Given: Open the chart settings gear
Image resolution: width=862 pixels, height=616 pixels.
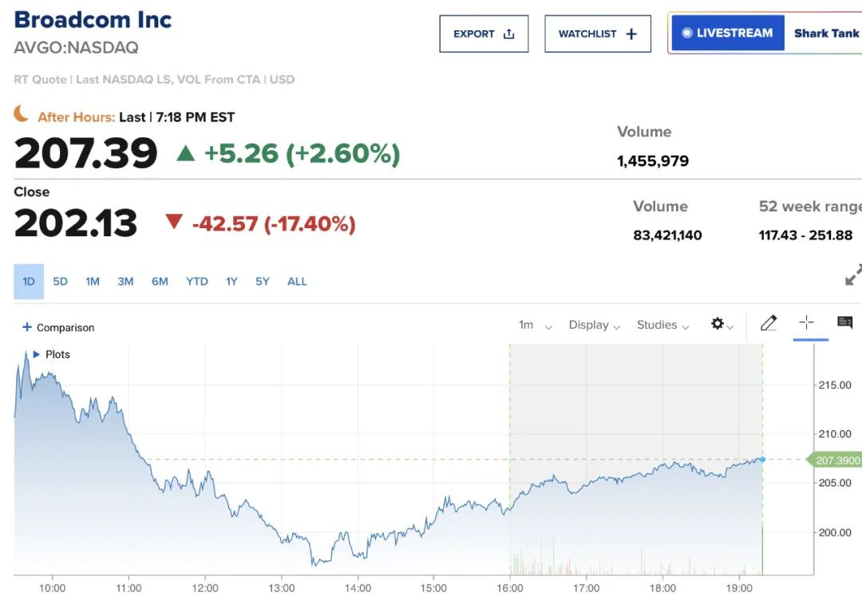Looking at the screenshot, I should tap(718, 324).
